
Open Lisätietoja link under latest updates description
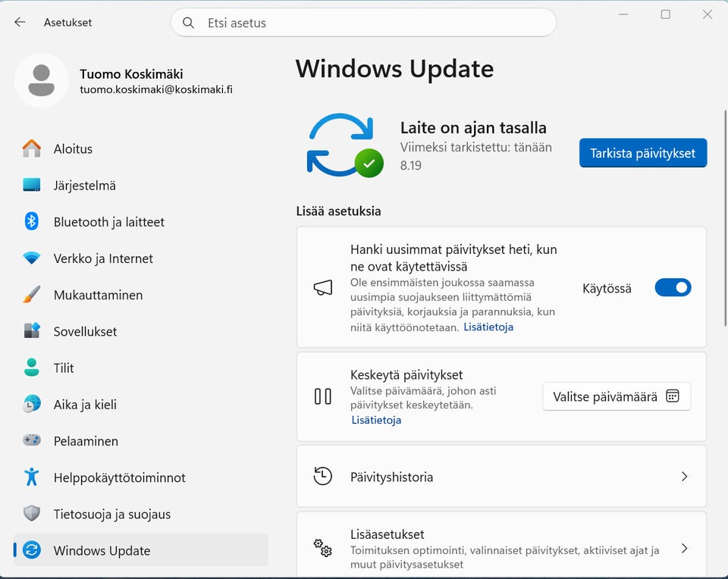pyautogui.click(x=488, y=327)
